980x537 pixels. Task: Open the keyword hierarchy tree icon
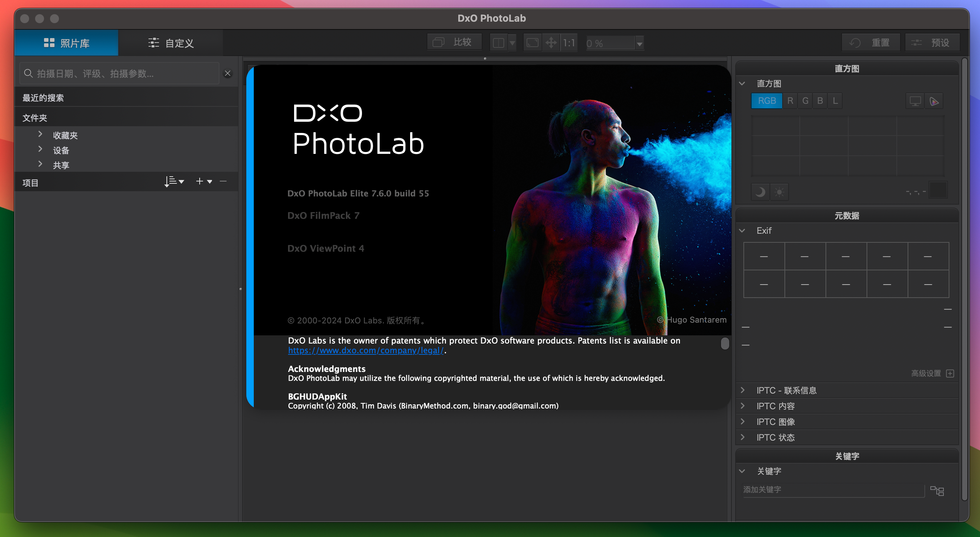tap(937, 491)
